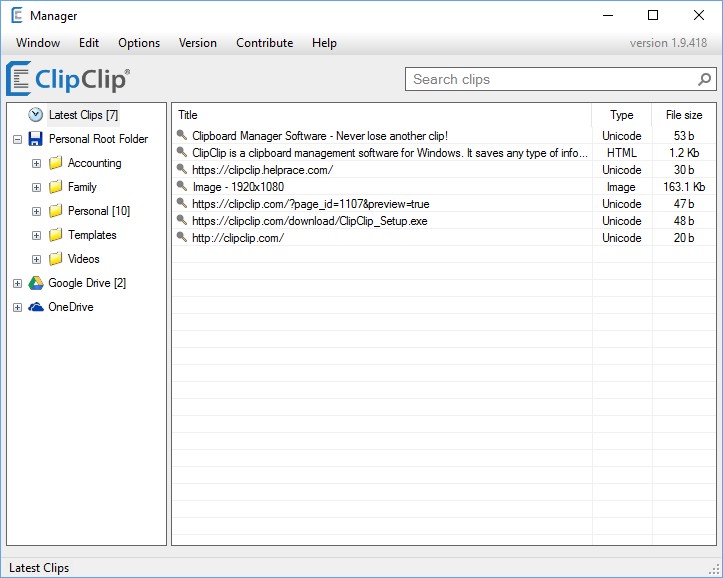
Task: Open the Options menu
Action: coord(139,43)
